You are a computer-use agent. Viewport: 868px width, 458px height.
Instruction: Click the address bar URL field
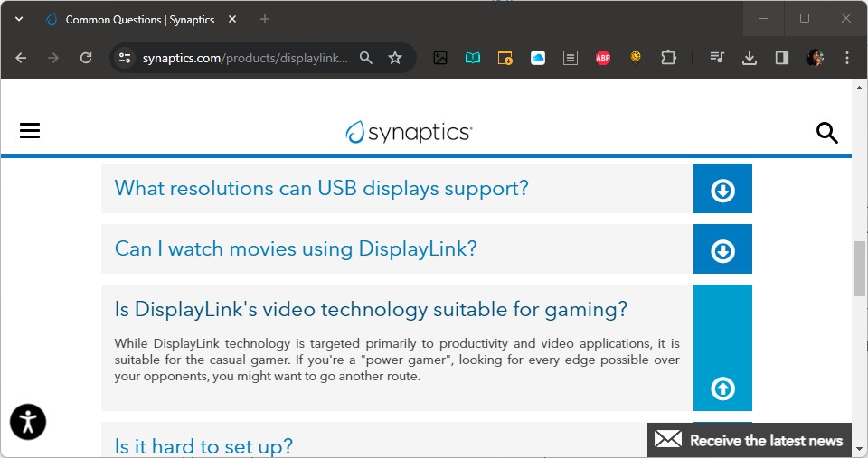(245, 58)
